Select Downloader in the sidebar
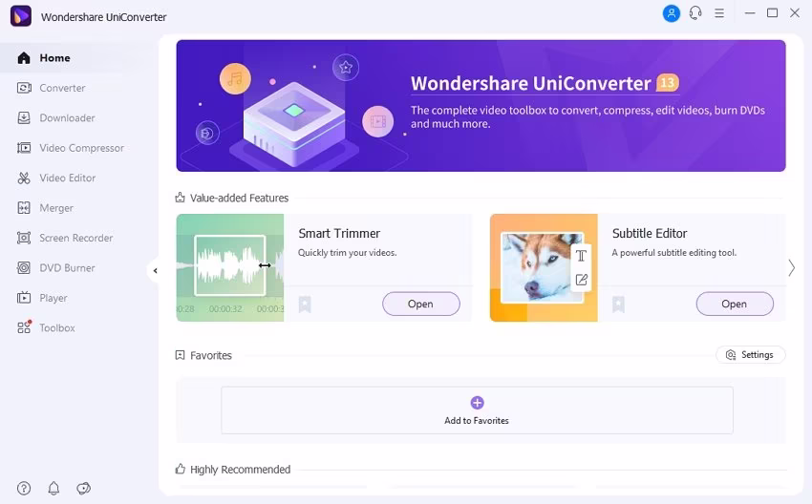This screenshot has height=504, width=812. click(x=67, y=118)
